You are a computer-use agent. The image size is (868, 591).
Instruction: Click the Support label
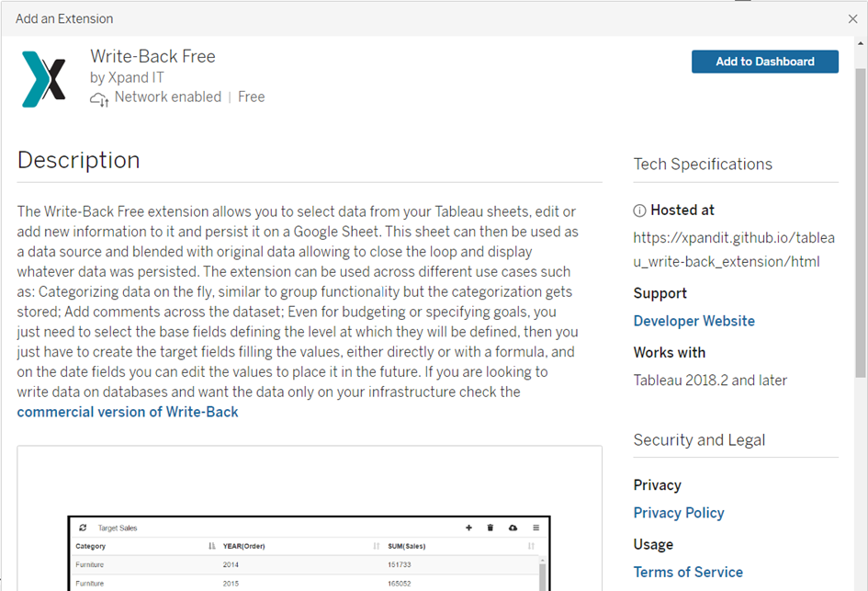point(659,293)
